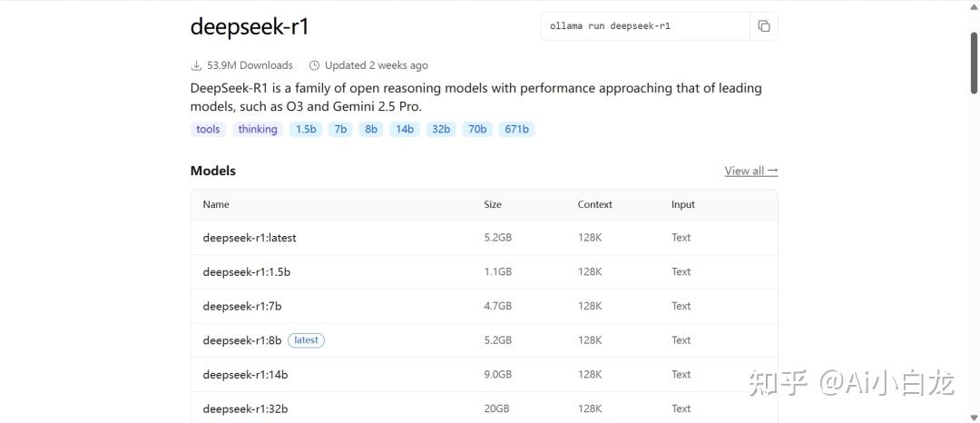This screenshot has width=980, height=423.
Task: Select the thinking tag
Action: [x=258, y=129]
